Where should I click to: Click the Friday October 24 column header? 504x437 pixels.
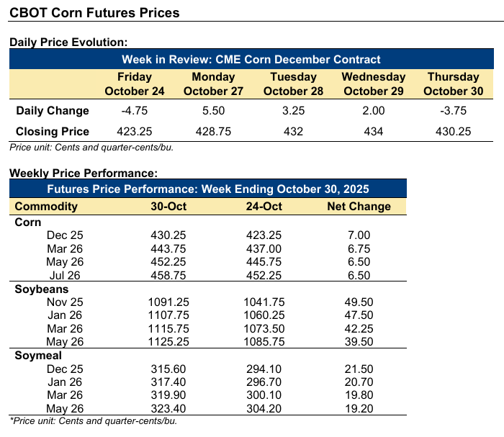click(x=135, y=84)
